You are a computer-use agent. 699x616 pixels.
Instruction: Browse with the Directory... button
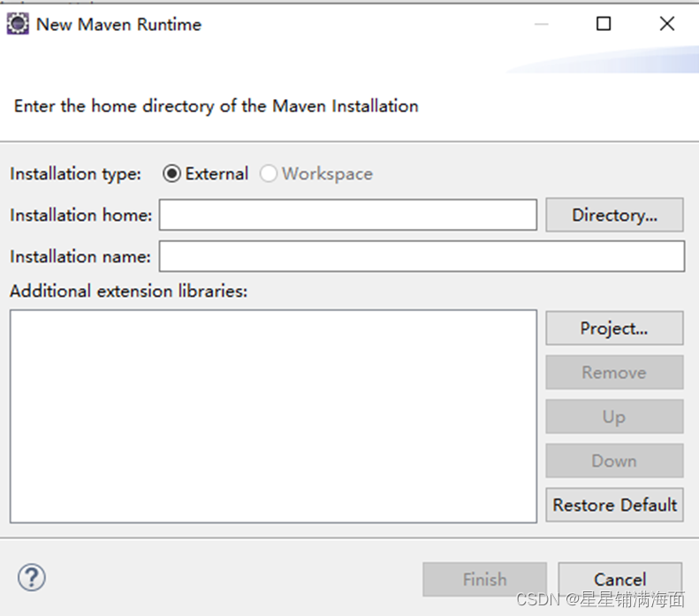(614, 215)
